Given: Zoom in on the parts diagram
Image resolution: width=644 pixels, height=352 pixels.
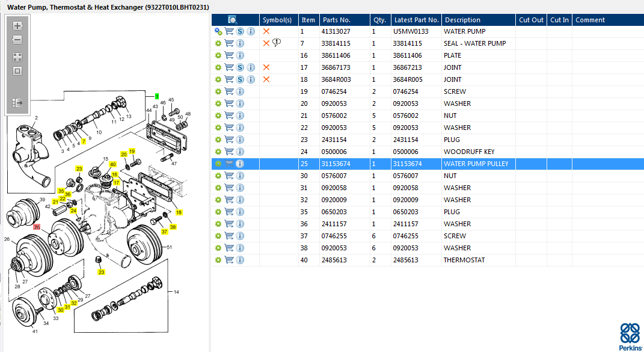Looking at the screenshot, I should click(x=17, y=26).
